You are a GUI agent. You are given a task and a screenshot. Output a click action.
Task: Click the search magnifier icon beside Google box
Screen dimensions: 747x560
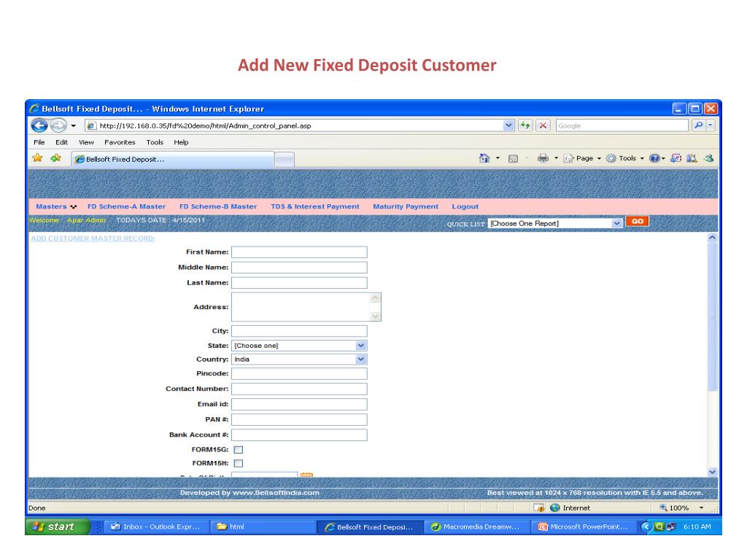point(698,125)
